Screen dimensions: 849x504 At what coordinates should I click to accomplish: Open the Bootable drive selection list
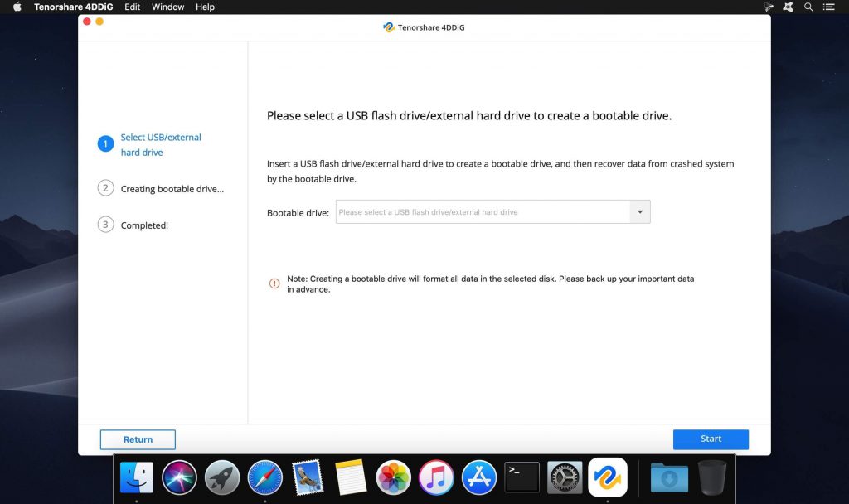[x=639, y=211]
